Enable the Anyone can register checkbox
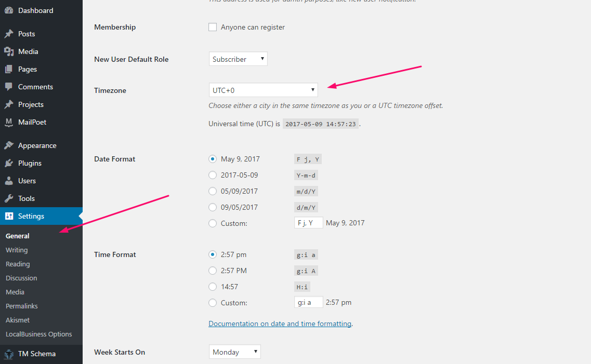The height and width of the screenshot is (364, 591). (x=213, y=27)
